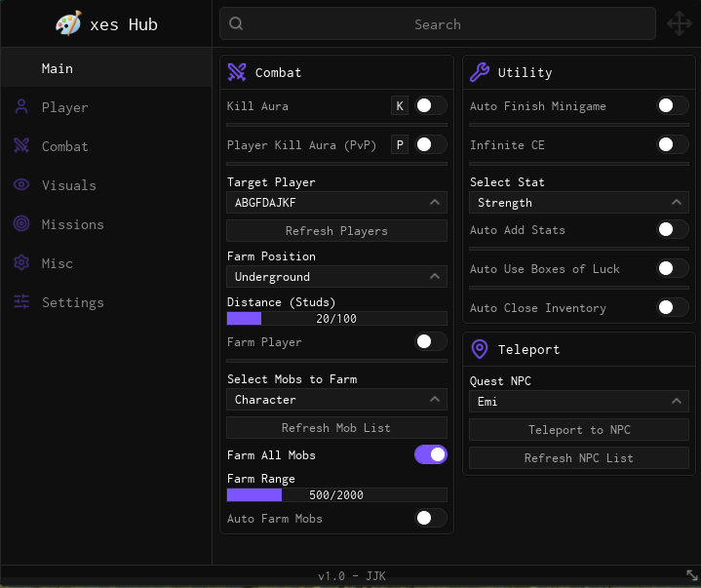Image resolution: width=701 pixels, height=588 pixels.
Task: Click the Player person icon in sidebar
Action: click(21, 107)
